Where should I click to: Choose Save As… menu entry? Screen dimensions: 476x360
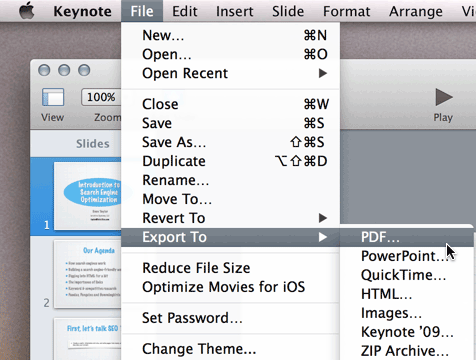pyautogui.click(x=231, y=142)
